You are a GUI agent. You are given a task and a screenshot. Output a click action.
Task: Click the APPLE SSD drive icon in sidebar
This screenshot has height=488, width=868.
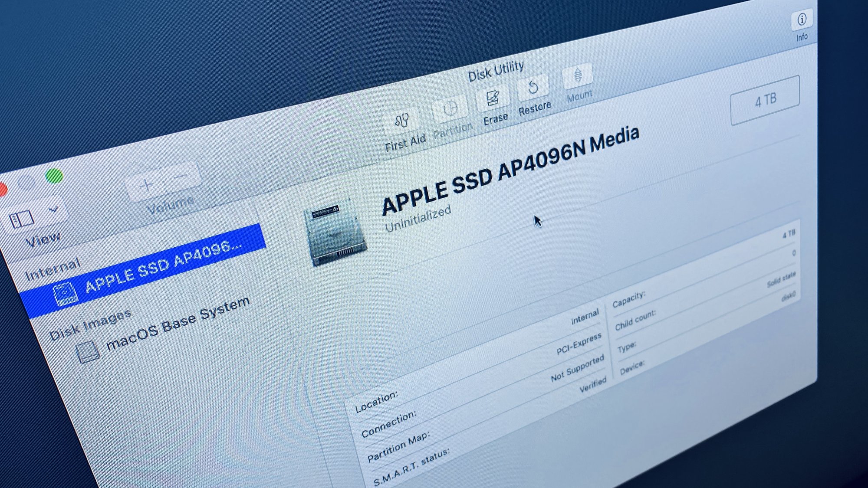(x=66, y=295)
